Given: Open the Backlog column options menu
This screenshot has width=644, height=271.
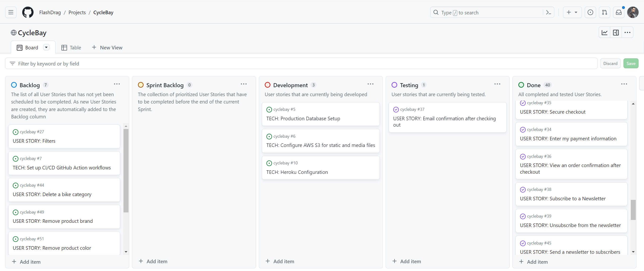Looking at the screenshot, I should coord(117,84).
